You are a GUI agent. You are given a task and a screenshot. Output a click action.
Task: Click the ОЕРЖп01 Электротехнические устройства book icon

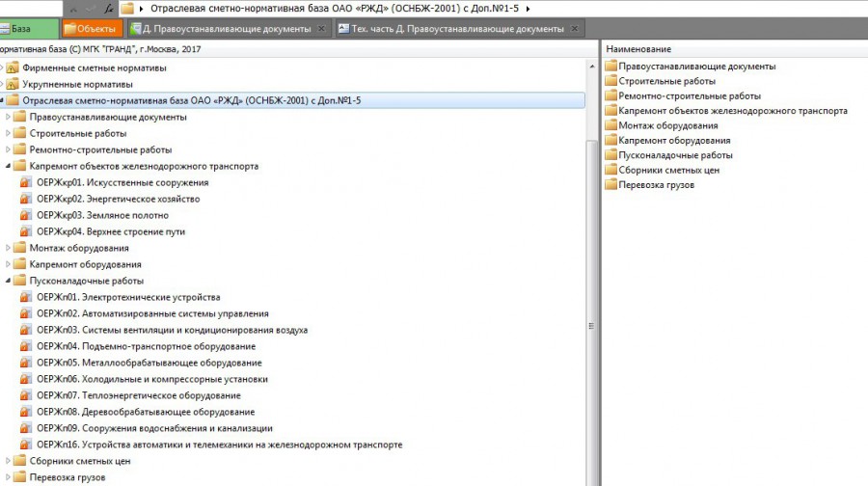[x=26, y=297]
